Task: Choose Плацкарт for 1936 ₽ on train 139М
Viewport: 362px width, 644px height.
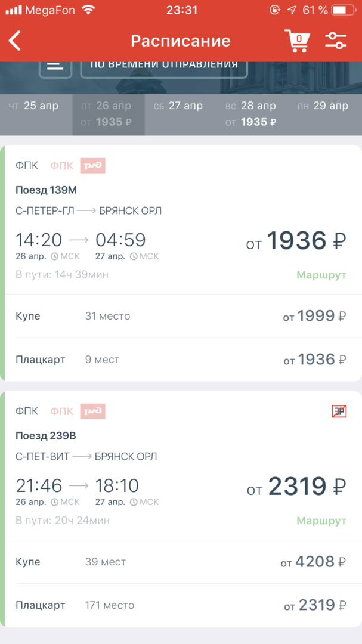Action: (181, 360)
